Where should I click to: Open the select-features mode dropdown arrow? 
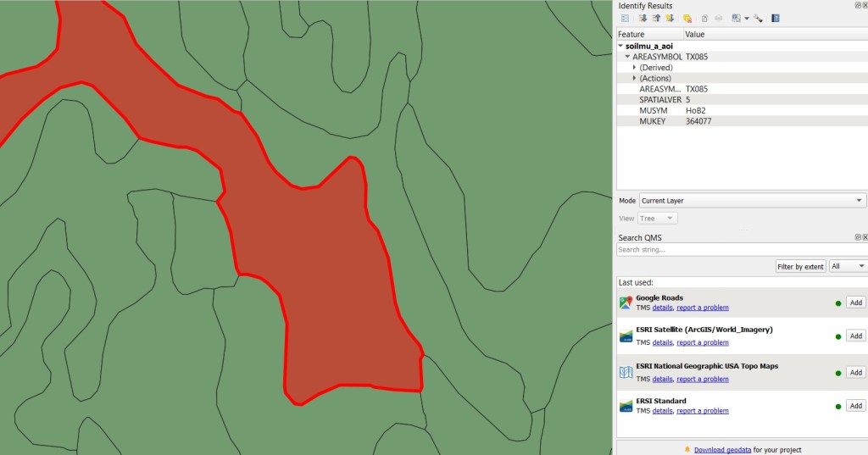[747, 18]
